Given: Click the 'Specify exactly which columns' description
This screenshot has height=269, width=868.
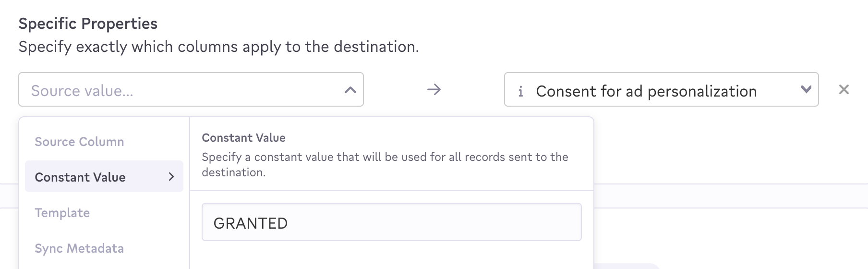Looking at the screenshot, I should [218, 47].
